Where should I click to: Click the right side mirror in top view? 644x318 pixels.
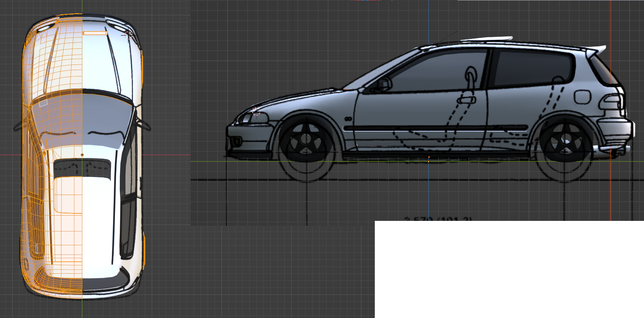[x=143, y=124]
